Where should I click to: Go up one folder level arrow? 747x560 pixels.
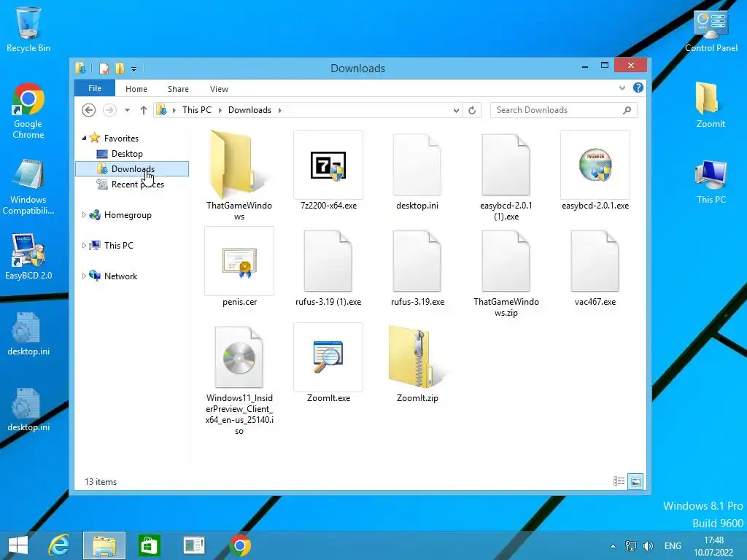(x=144, y=110)
